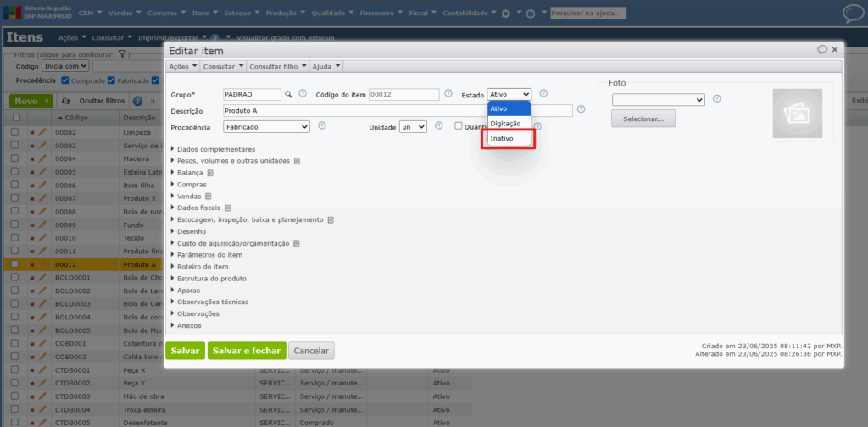This screenshot has height=427, width=868.
Task: Open the Consultar filho menu in dialog
Action: (x=275, y=66)
